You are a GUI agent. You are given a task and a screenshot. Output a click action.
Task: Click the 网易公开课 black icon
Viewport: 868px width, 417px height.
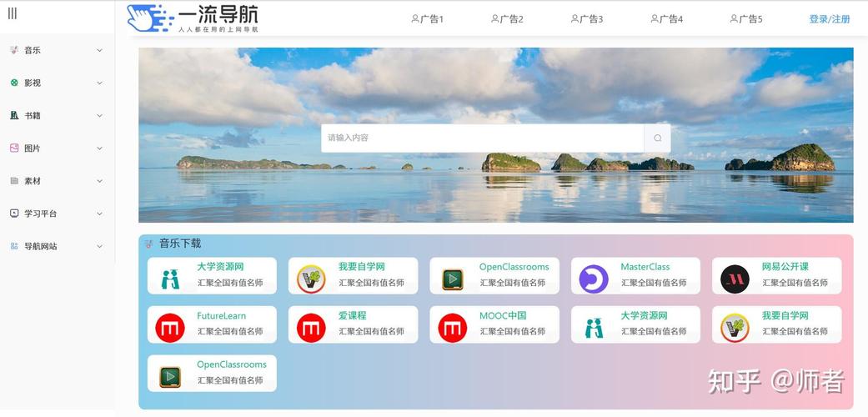(735, 279)
